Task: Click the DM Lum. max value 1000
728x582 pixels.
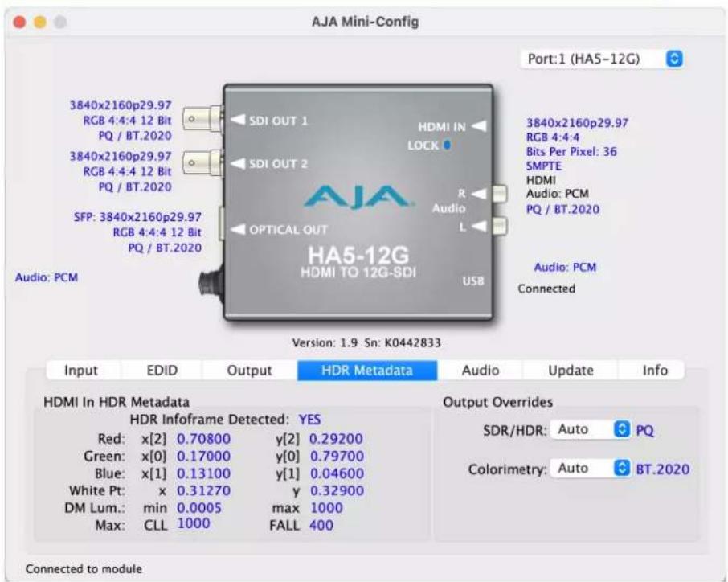Action: [326, 508]
